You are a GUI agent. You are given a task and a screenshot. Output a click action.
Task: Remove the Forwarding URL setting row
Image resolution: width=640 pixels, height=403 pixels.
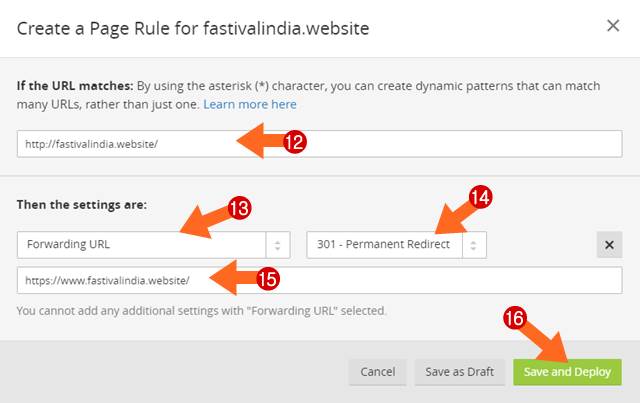click(608, 245)
